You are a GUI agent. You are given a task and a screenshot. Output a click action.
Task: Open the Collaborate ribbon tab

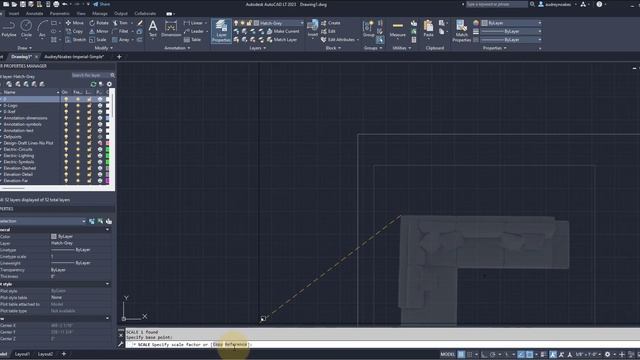coord(145,13)
